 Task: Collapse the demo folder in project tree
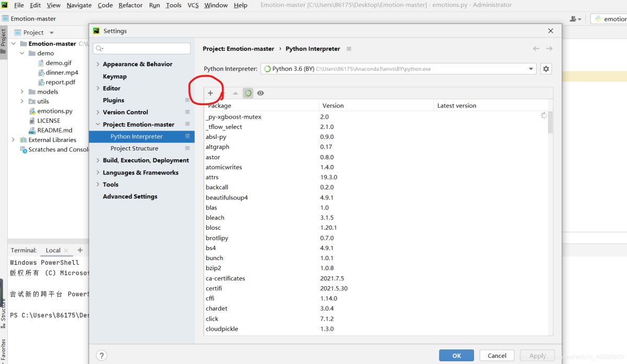pos(22,53)
